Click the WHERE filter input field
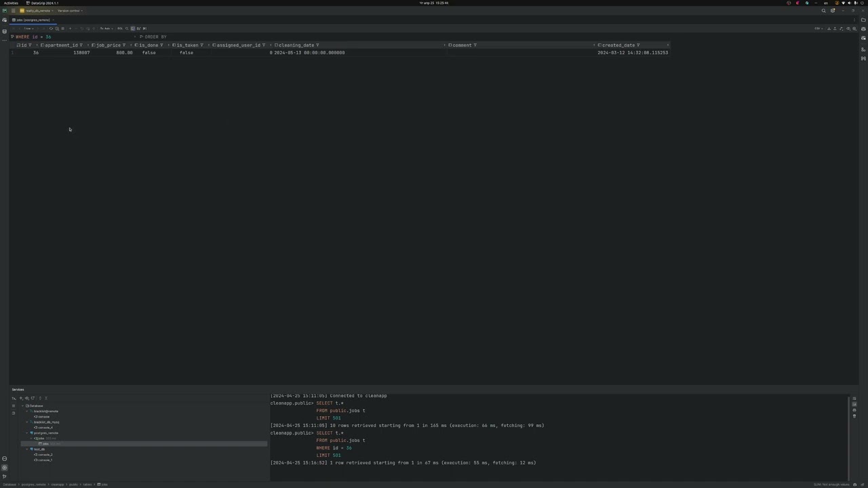Viewport: 868px width, 488px height. pyautogui.click(x=75, y=37)
